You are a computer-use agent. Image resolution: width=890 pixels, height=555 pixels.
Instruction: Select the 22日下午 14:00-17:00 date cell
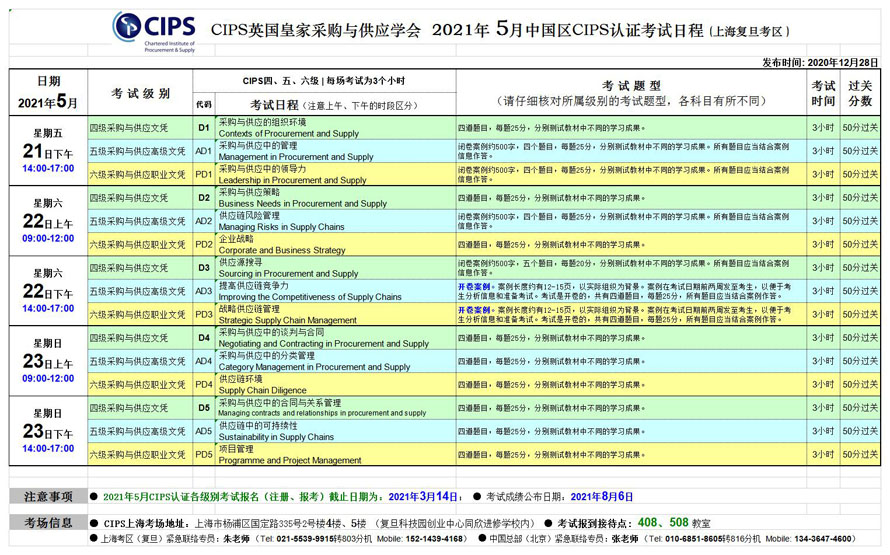[48, 291]
